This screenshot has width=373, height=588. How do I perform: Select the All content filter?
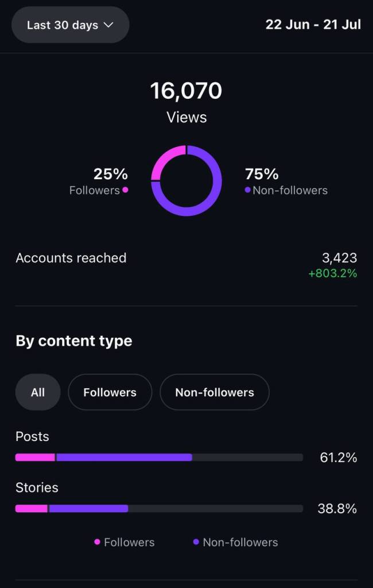click(x=38, y=392)
